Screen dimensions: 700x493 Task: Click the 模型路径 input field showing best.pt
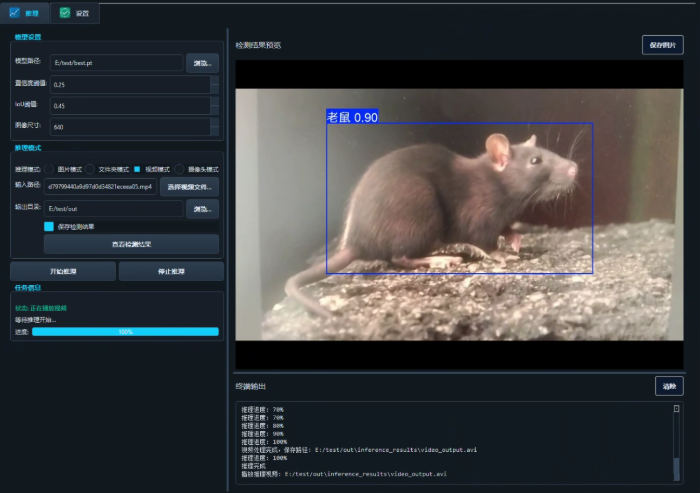click(x=117, y=63)
